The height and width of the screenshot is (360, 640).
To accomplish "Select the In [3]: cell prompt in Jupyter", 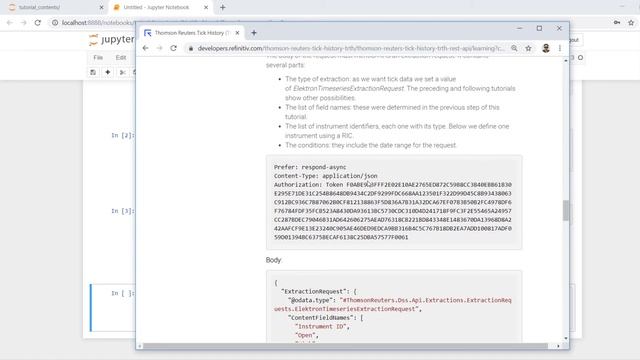I will pos(122,211).
